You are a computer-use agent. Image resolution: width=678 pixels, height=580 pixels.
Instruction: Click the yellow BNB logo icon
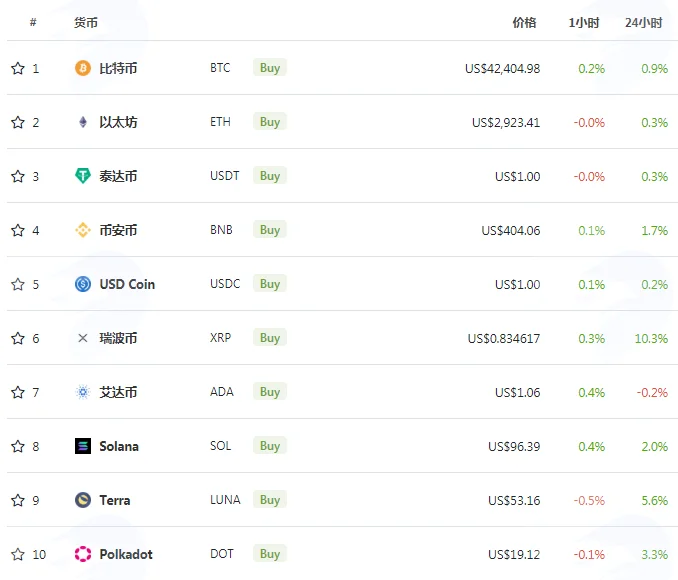pyautogui.click(x=83, y=230)
